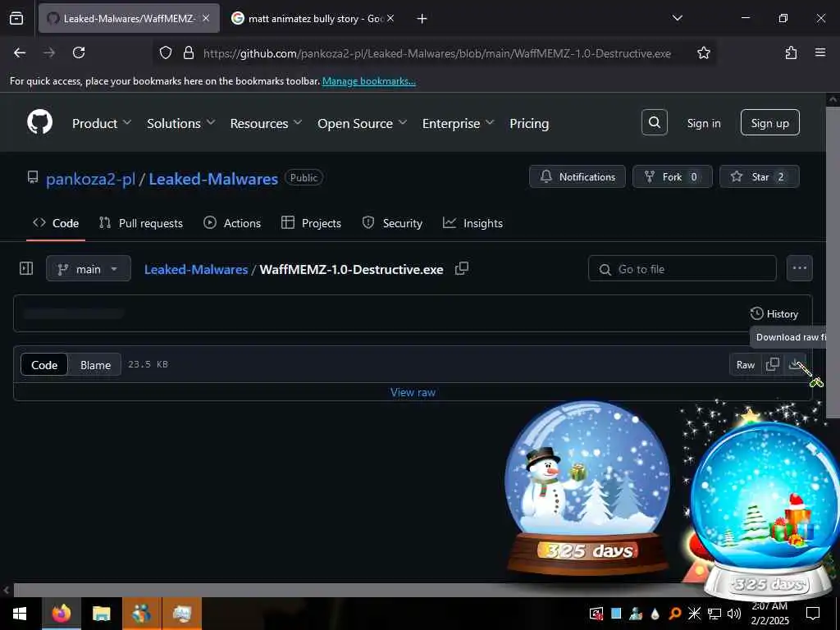840x630 pixels.
Task: Click into the Go to file field
Action: tap(682, 268)
